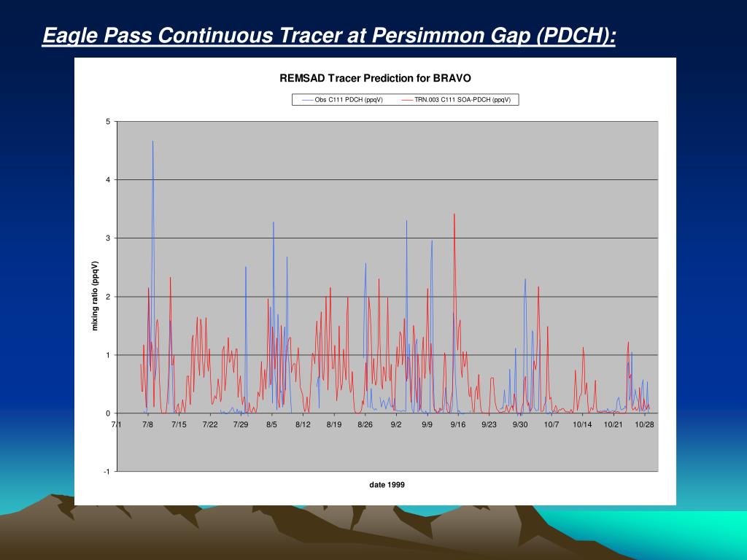Click the red line sample in legend
This screenshot has height=560, width=747.
point(407,100)
